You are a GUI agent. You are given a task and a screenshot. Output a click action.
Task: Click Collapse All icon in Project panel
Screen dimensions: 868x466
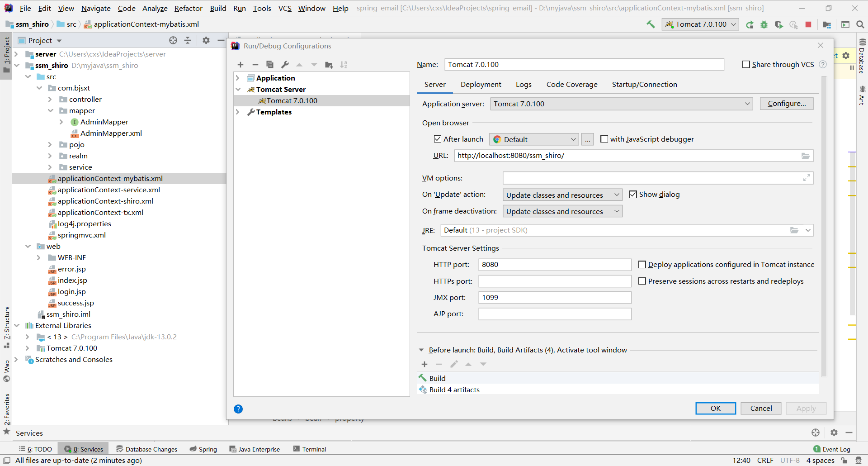188,40
